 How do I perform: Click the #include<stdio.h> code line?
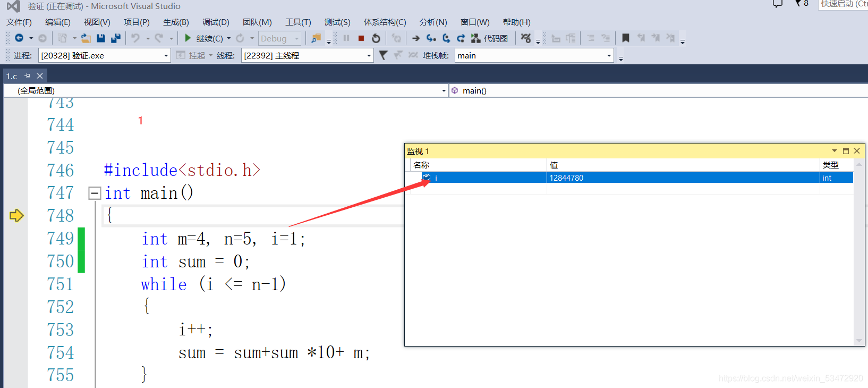pyautogui.click(x=182, y=170)
